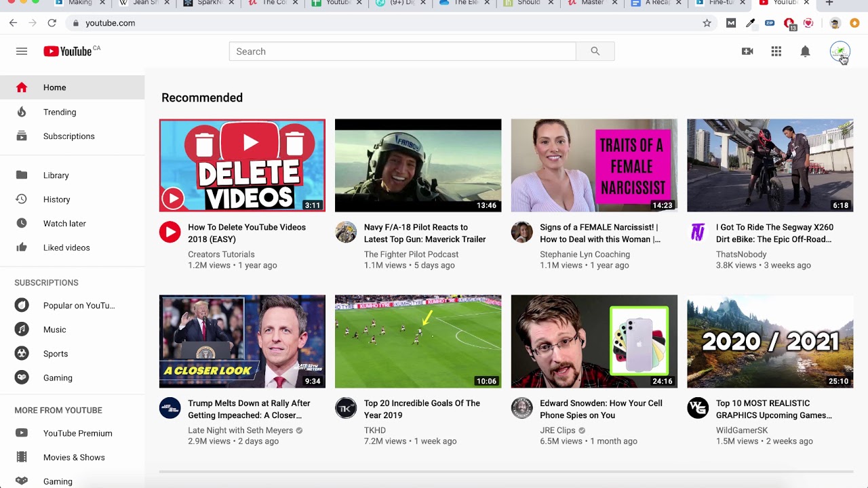Open the Trump Melts Down at Rally title
This screenshot has width=868, height=488.
click(249, 409)
